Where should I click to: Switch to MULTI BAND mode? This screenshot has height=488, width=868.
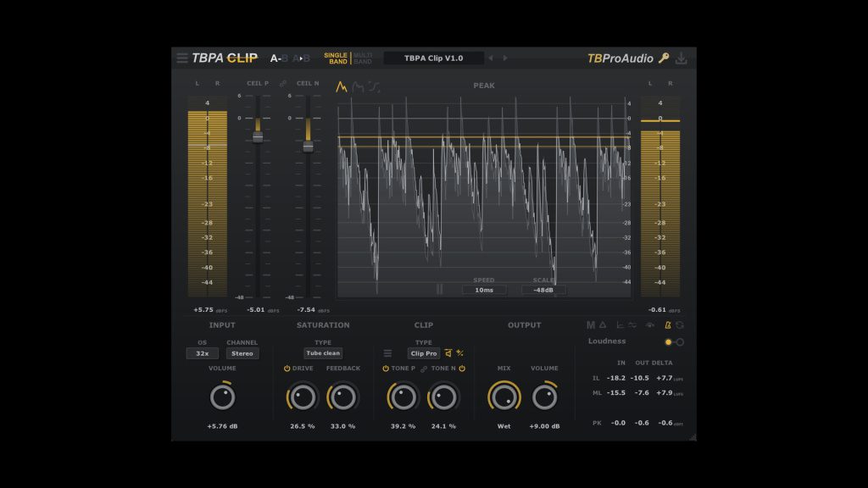pos(361,58)
